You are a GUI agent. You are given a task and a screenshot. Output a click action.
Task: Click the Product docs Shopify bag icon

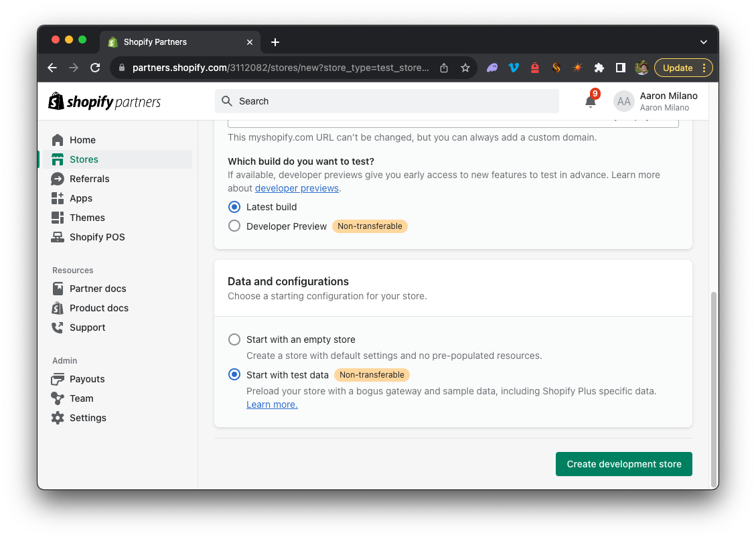tap(58, 307)
